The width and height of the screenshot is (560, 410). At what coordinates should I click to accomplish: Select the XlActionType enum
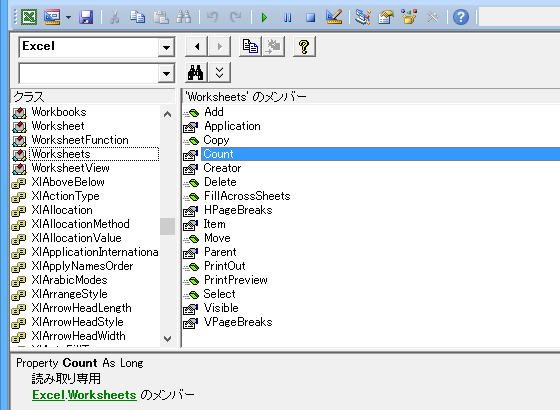65,196
